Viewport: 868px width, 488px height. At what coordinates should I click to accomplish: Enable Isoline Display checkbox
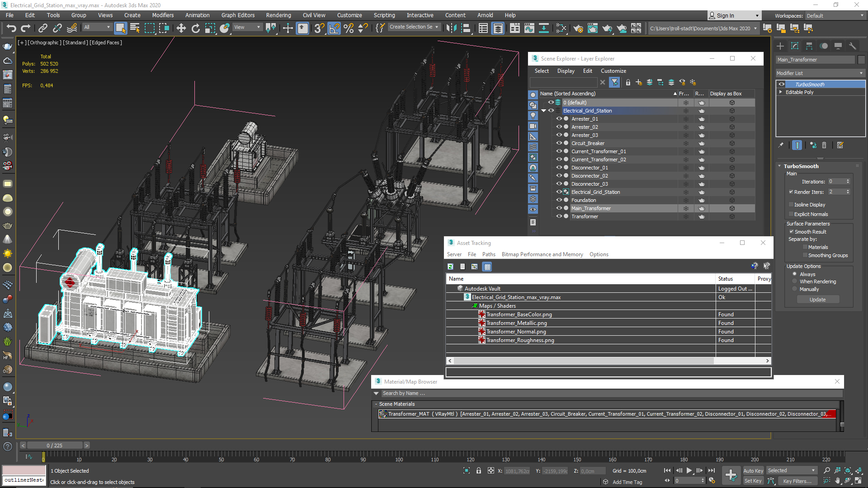tap(791, 205)
